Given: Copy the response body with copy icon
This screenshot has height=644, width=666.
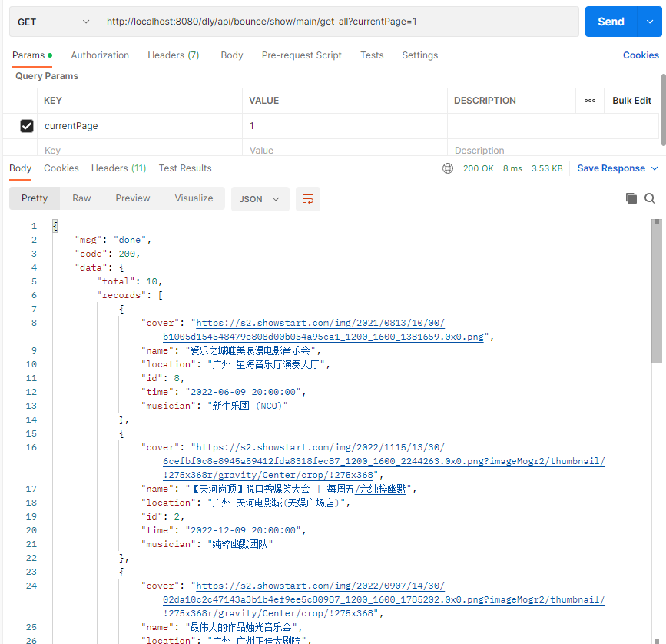Looking at the screenshot, I should [x=631, y=198].
